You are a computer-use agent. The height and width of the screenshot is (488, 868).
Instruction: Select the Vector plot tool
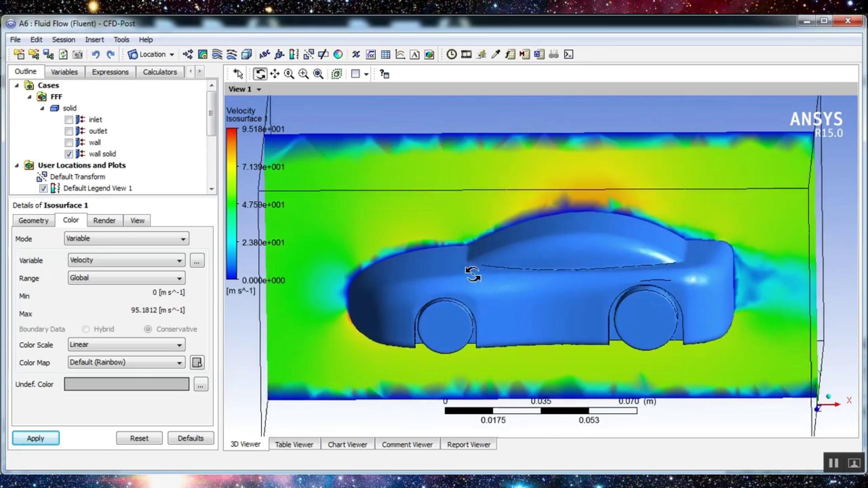(x=188, y=55)
